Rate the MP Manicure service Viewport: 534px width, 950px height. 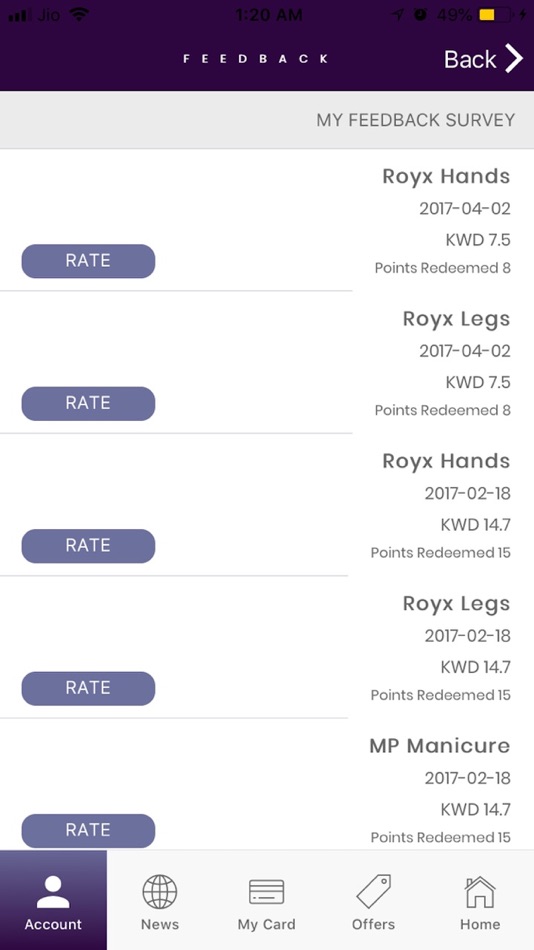(88, 831)
